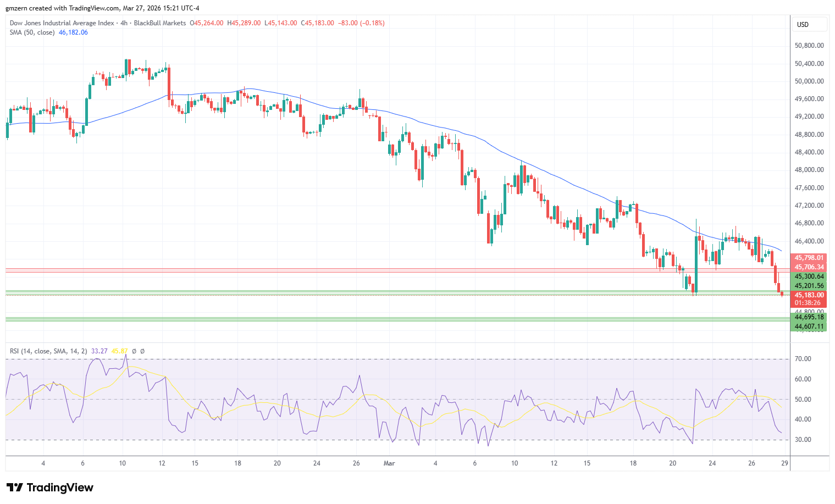Click the Mar label on the time axis

point(389,463)
